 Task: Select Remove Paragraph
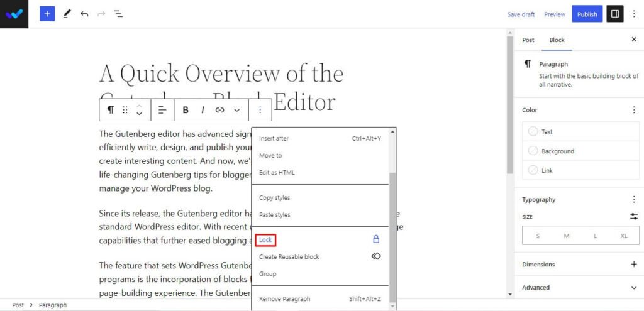pos(320,298)
